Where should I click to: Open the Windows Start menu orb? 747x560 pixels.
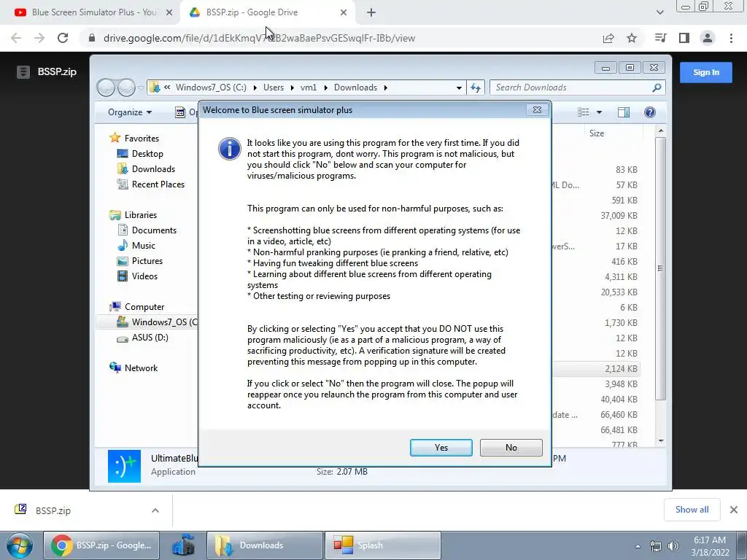tap(19, 545)
